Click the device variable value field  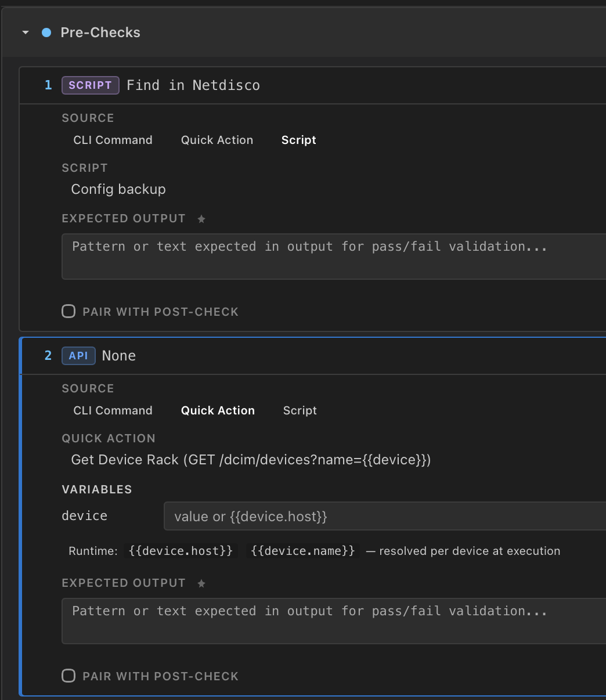pos(383,516)
